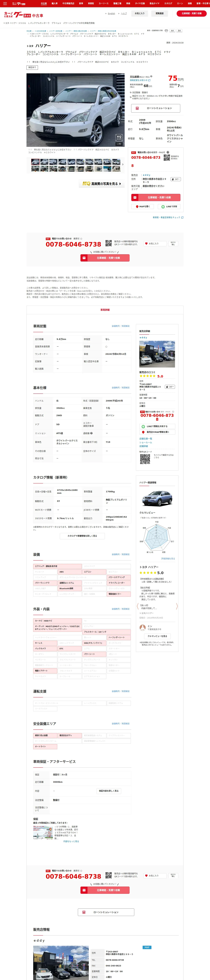Click blue MAP badge in 販売店情報
Image resolution: width=210 pixels, height=980 pixels.
click(x=147, y=947)
